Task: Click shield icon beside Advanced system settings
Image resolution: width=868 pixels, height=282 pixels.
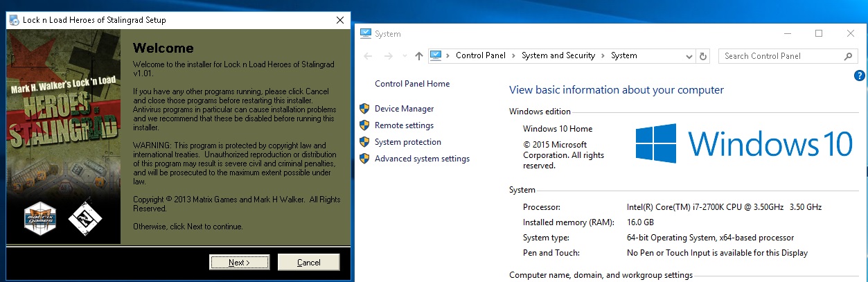Action: [x=364, y=158]
